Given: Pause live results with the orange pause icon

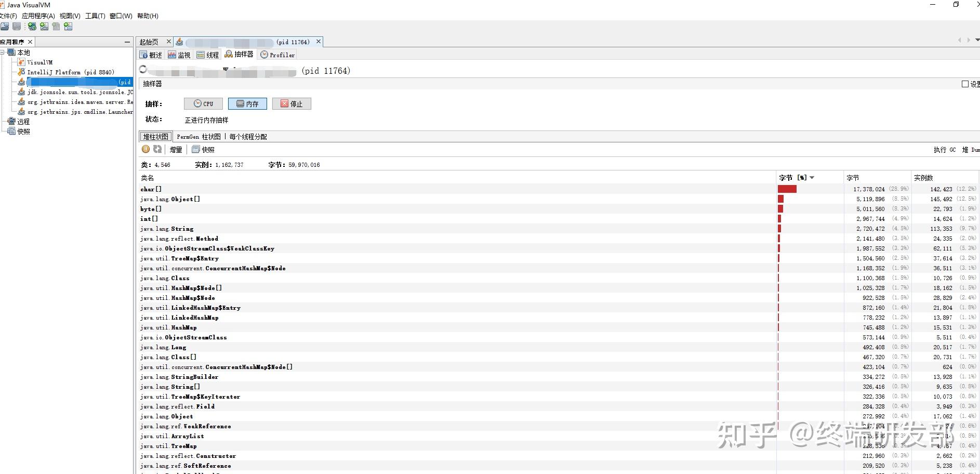Looking at the screenshot, I should [146, 149].
